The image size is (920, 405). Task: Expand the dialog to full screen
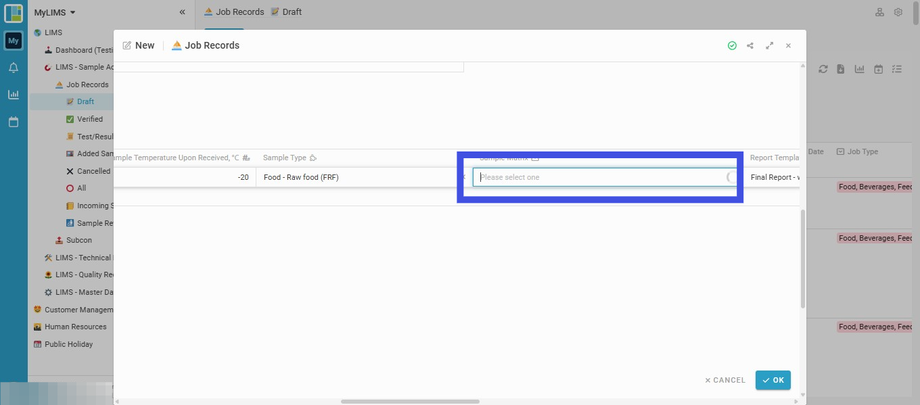point(769,46)
